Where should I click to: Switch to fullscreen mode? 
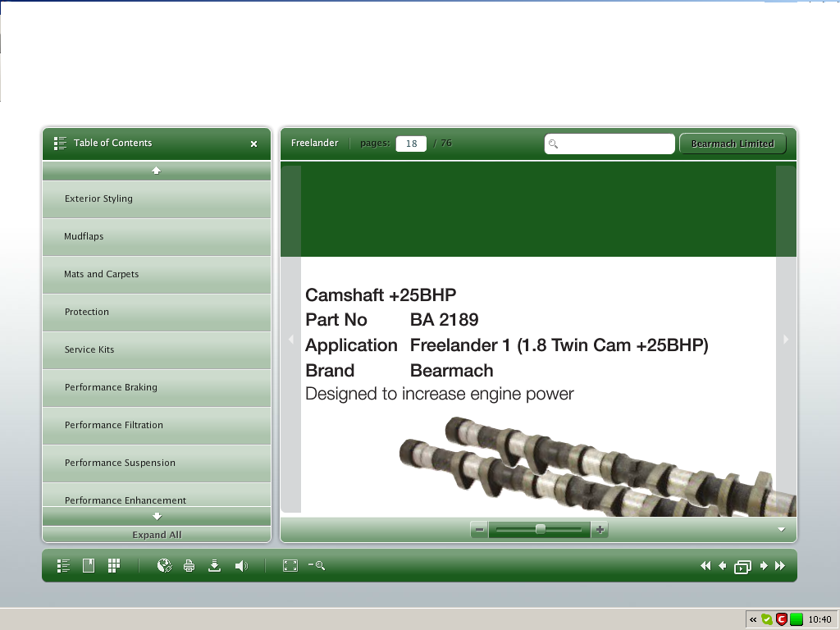(x=290, y=566)
